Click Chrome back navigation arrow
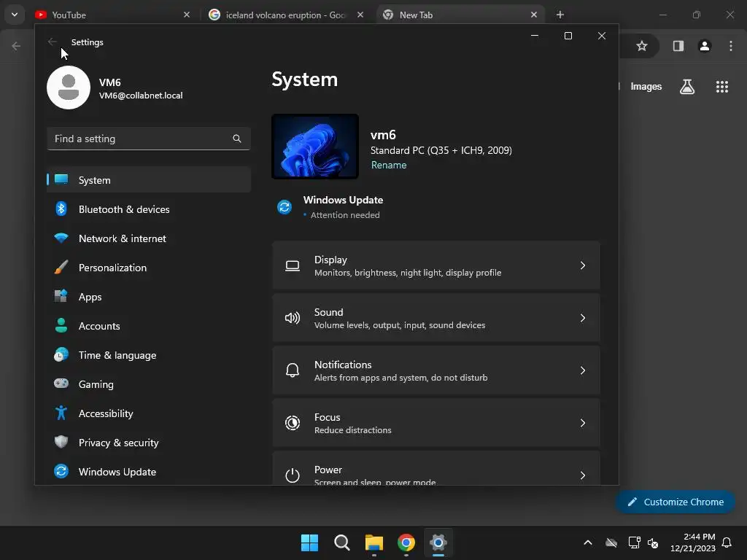Viewport: 747px width, 560px height. point(16,46)
